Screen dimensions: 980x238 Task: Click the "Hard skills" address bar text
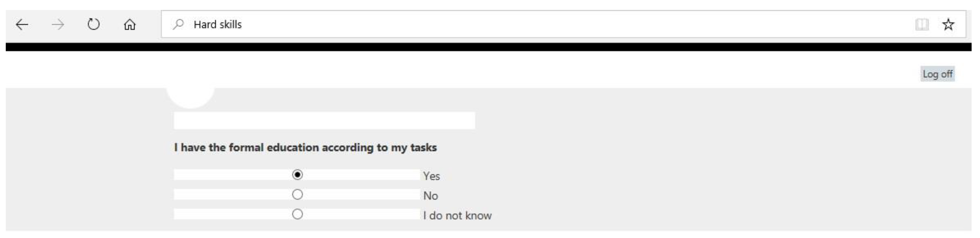click(x=217, y=24)
